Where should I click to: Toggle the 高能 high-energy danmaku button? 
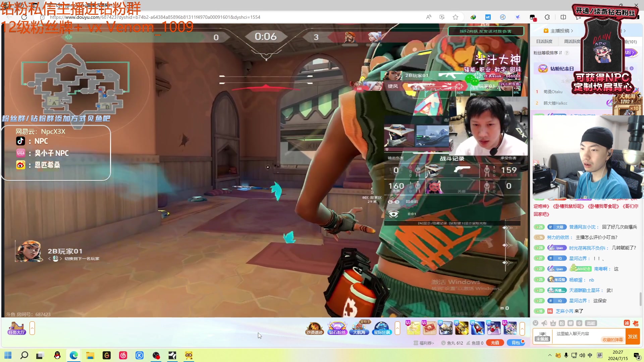[591, 323]
